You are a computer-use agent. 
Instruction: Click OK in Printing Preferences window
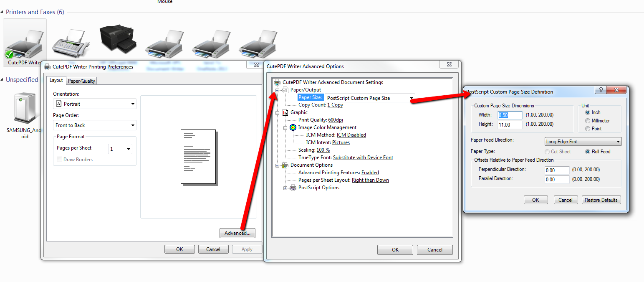179,249
